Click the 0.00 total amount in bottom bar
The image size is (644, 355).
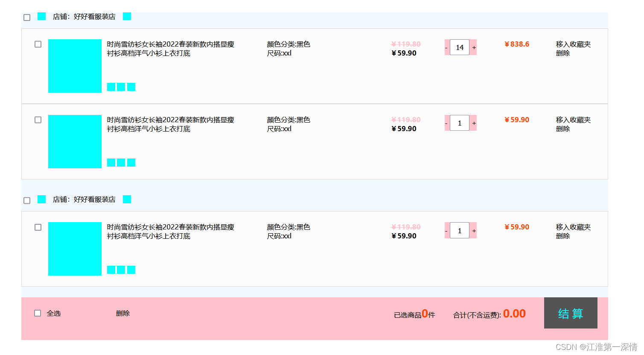coord(514,314)
